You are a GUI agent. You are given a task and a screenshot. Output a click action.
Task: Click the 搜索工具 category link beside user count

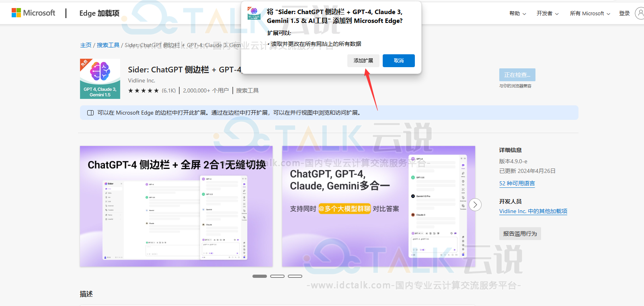247,90
